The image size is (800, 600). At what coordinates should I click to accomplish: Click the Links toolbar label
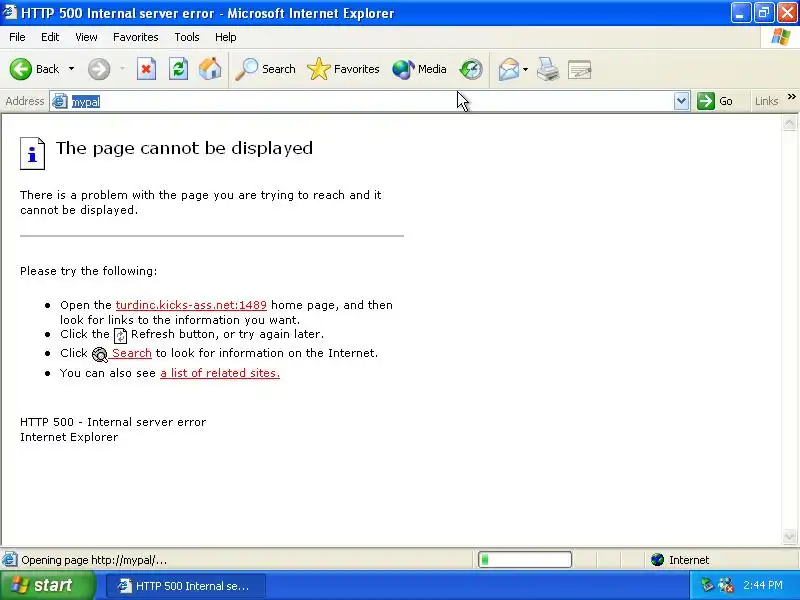pyautogui.click(x=766, y=101)
